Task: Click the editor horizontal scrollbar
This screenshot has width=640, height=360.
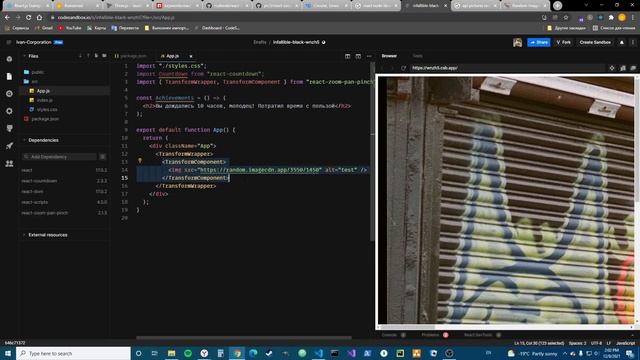Action: (244, 338)
